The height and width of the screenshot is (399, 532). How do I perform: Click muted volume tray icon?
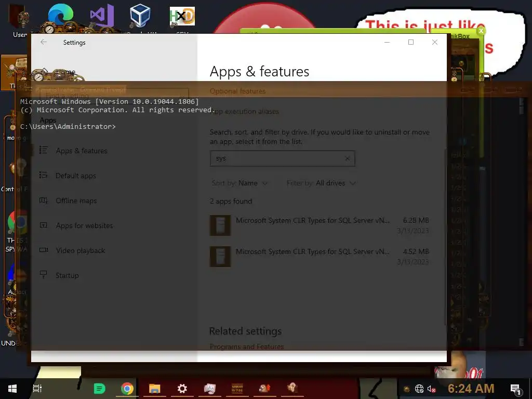click(431, 389)
